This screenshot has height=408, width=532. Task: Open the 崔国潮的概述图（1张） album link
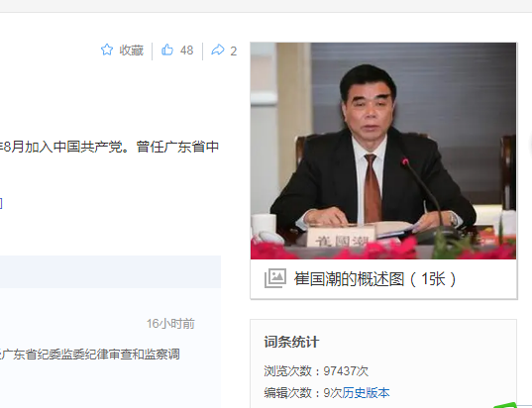[x=374, y=279]
